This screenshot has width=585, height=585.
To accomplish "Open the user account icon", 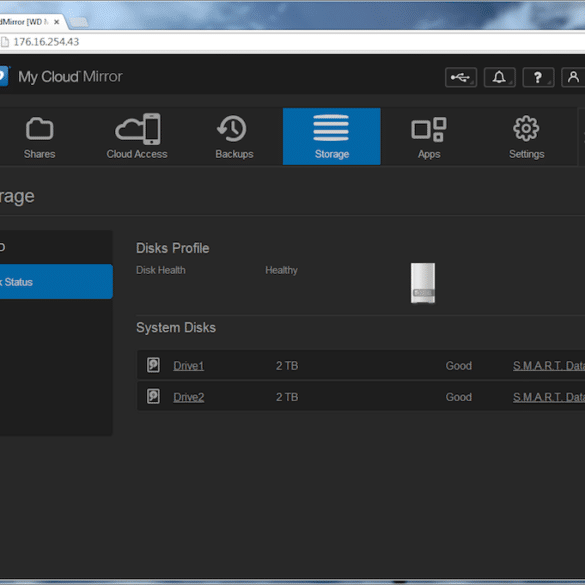I will click(x=573, y=77).
